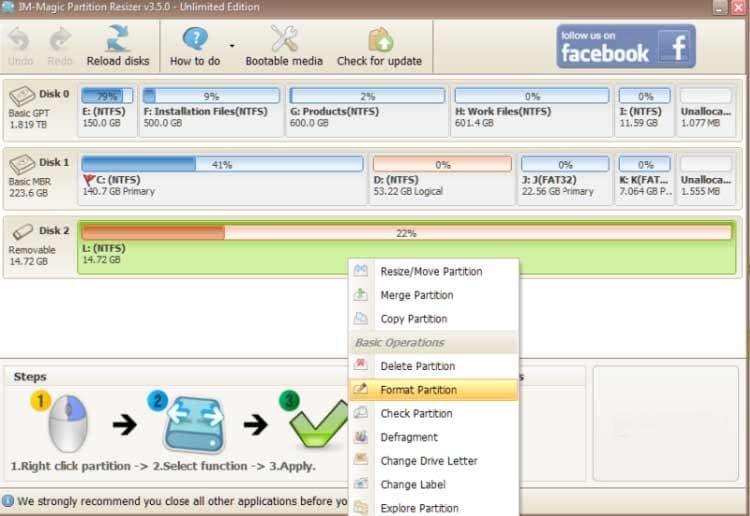Viewport: 750px width, 516px height.
Task: Select I: (NTFS) 11.59 GB partition
Action: click(x=644, y=111)
